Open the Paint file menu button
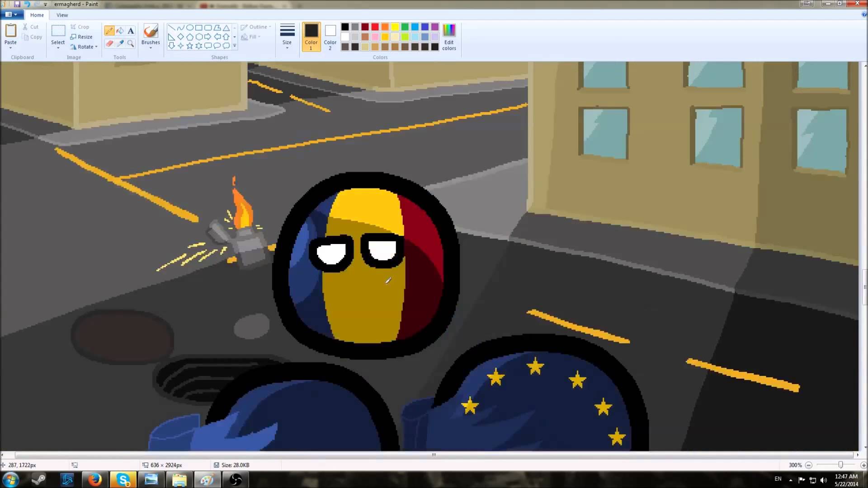868x488 pixels. (x=11, y=14)
